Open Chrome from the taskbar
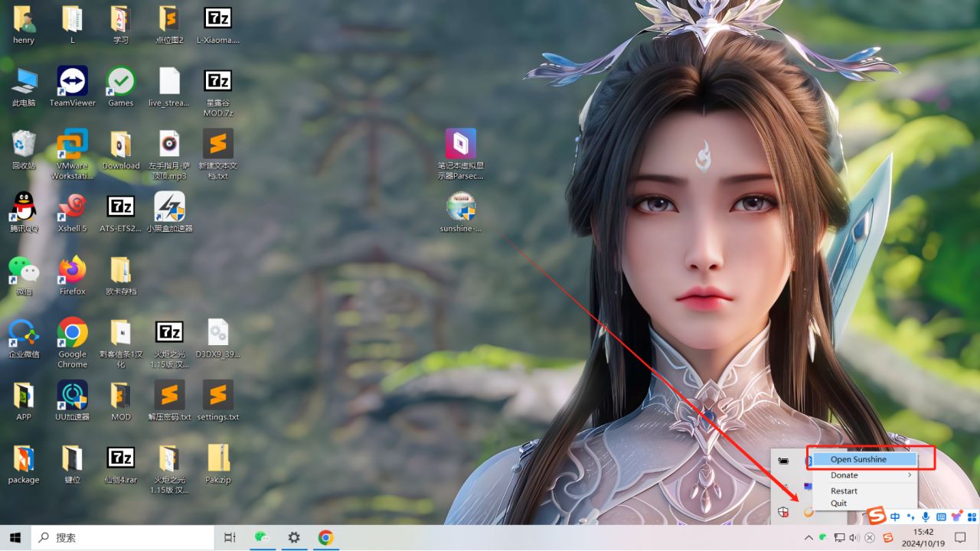The image size is (980, 551). pos(326,538)
